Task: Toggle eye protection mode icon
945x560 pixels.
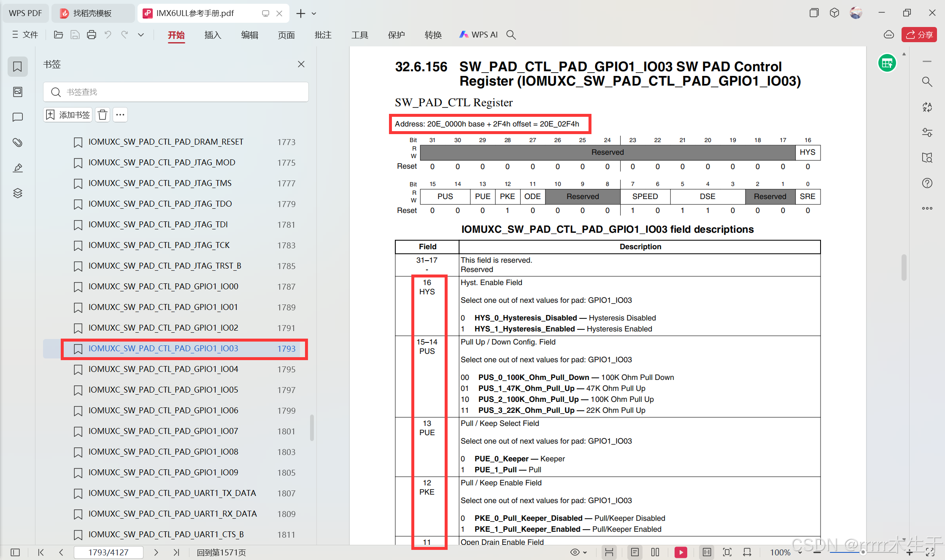Action: 575,552
